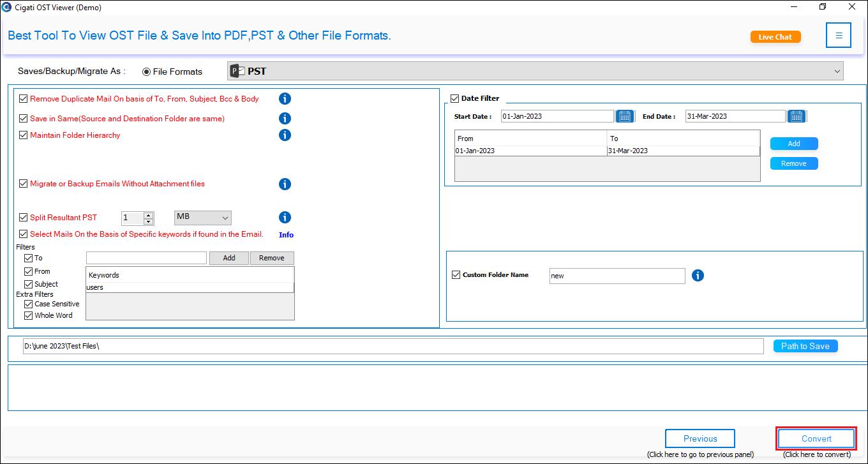868x464 pixels.
Task: Toggle Case Sensitive extra filter
Action: tap(28, 304)
